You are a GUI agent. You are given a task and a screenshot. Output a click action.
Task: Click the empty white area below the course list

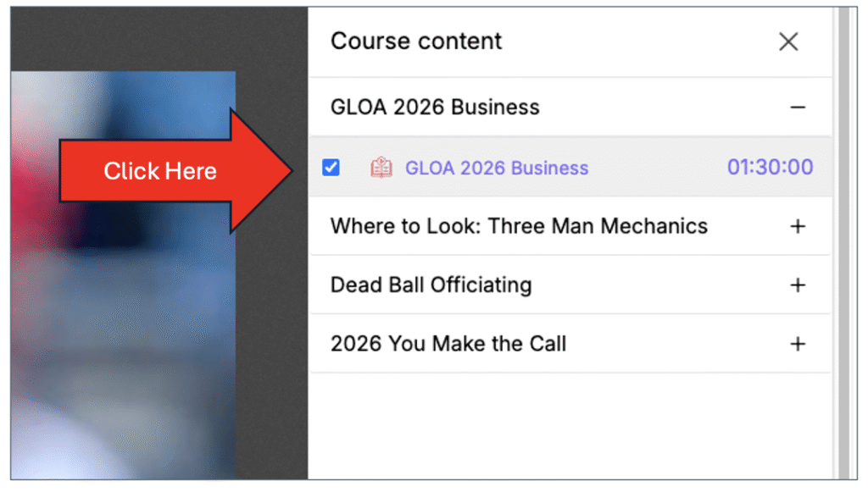(568, 423)
